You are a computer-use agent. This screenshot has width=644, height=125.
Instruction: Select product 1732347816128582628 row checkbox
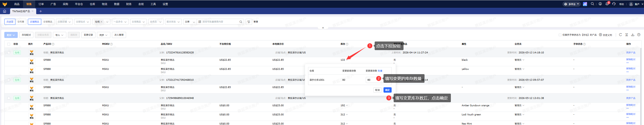9,53
